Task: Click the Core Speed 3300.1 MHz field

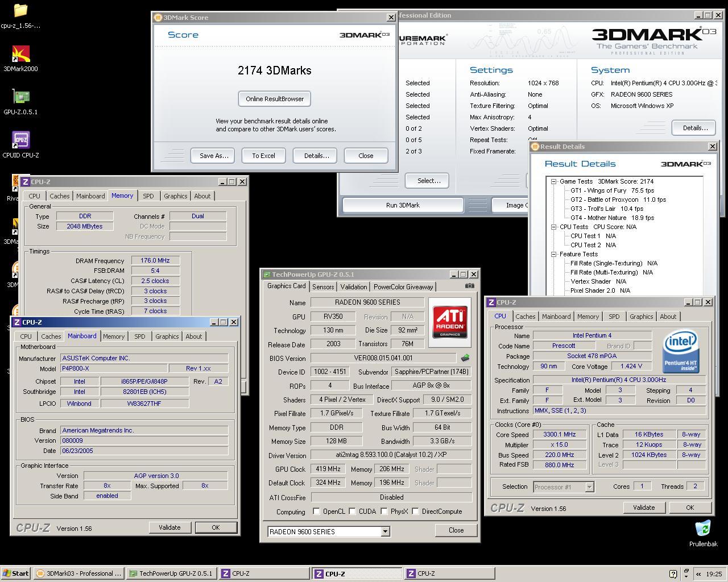Action: [x=560, y=434]
